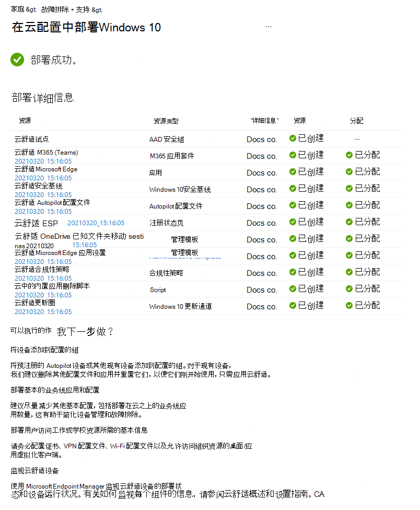Click the 将设备添加到配置的组 heading
Screen dimensions: 420x510
click(x=44, y=350)
